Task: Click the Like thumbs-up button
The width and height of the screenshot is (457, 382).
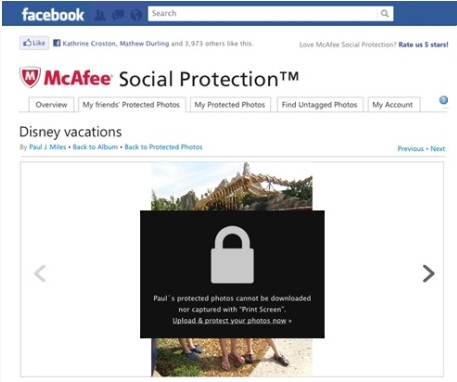Action: [x=34, y=43]
